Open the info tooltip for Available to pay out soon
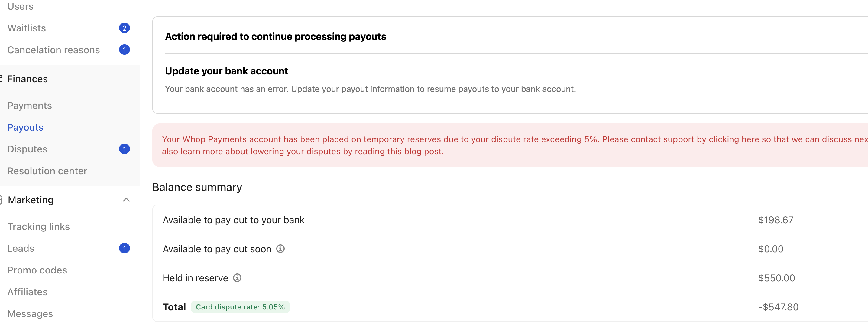The height and width of the screenshot is (334, 868). click(x=281, y=249)
